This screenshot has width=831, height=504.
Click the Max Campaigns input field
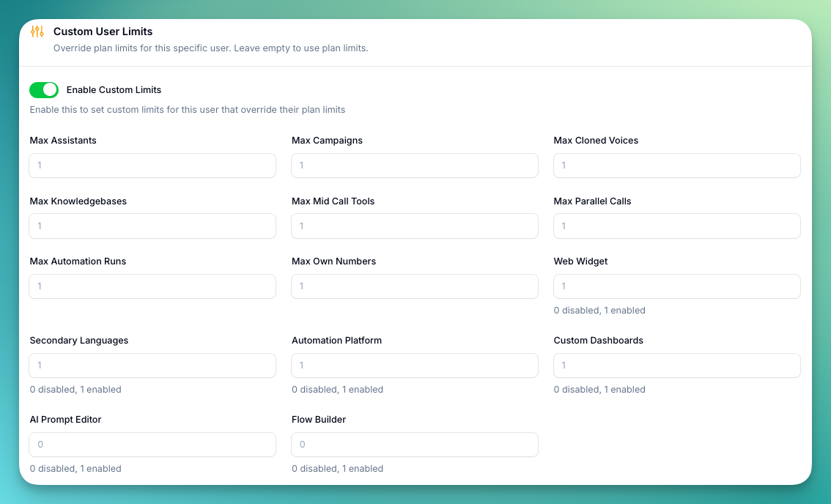[414, 166]
